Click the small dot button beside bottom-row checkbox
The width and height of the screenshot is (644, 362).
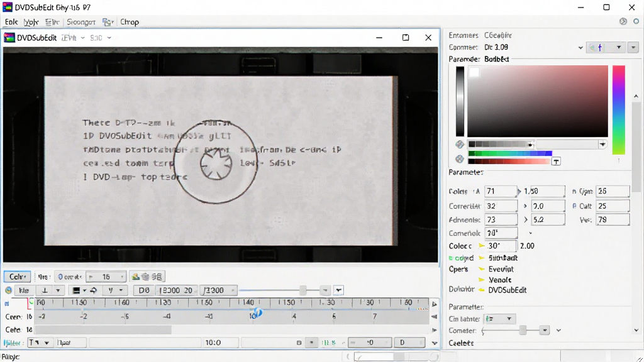(x=312, y=343)
